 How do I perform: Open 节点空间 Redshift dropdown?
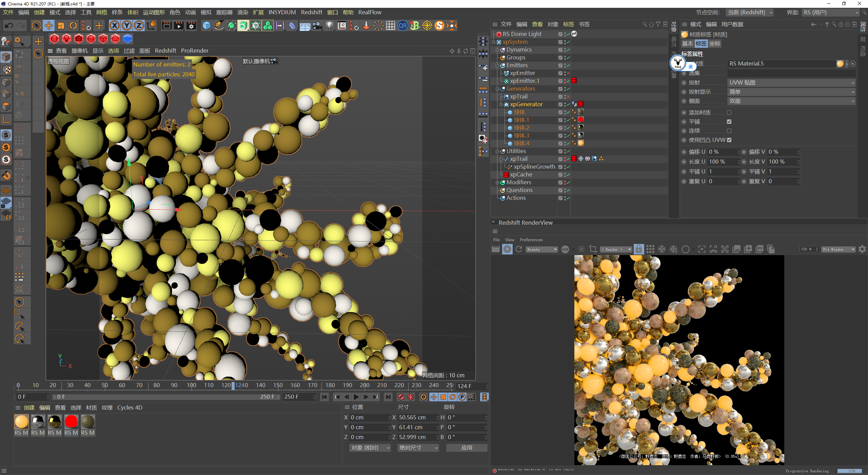[750, 13]
